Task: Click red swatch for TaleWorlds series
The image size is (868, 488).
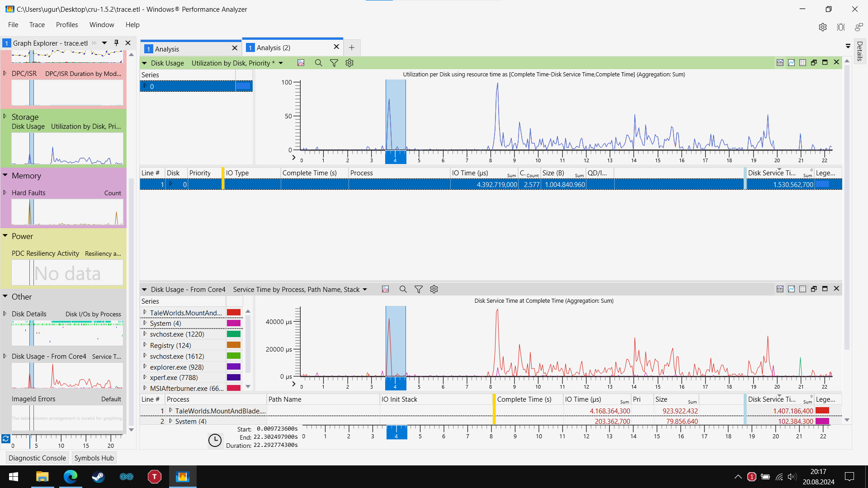Action: tap(234, 312)
